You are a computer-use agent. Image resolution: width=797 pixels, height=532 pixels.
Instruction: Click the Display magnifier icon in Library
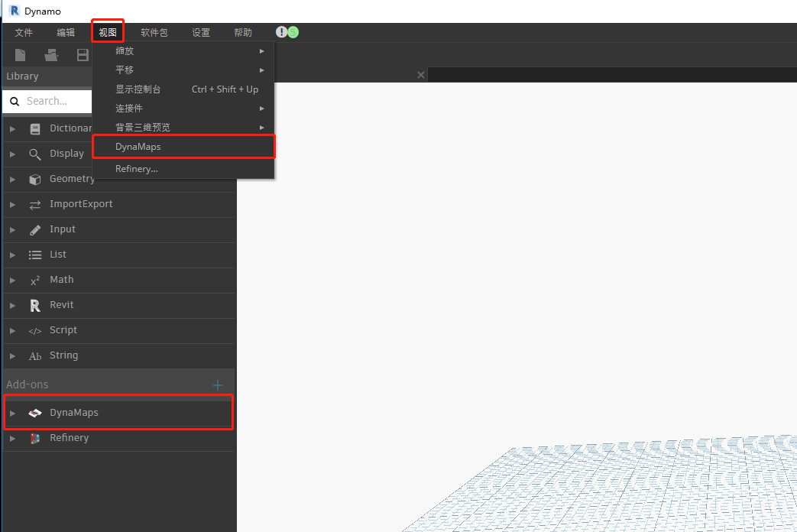pyautogui.click(x=35, y=154)
